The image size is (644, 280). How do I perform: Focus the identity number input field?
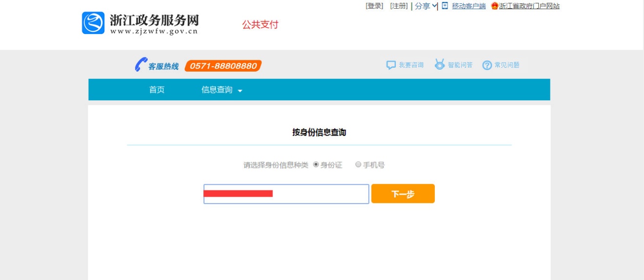[286, 194]
